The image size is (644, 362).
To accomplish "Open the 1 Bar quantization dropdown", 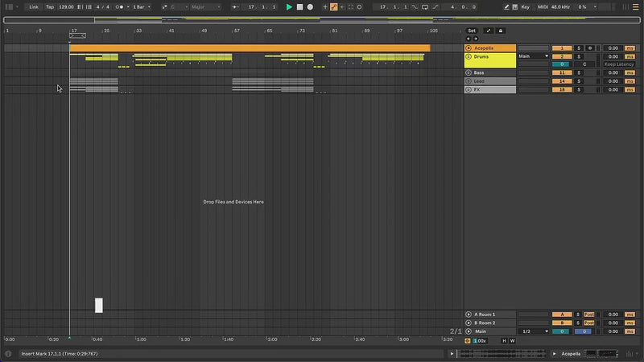I will coord(141,6).
